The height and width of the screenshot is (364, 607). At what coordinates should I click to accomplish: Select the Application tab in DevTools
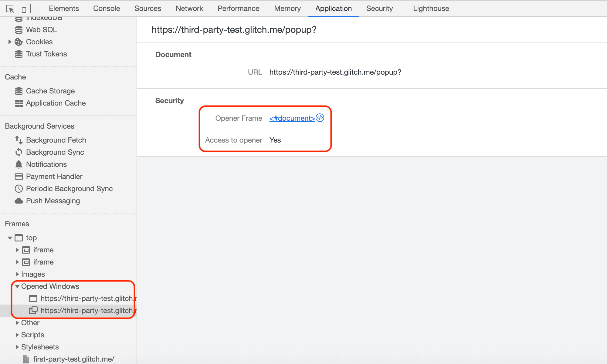333,8
